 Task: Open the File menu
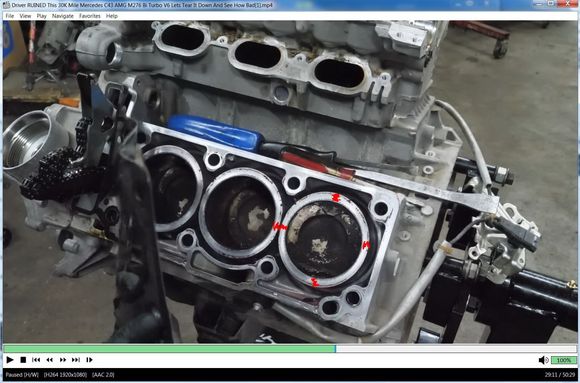coord(10,16)
